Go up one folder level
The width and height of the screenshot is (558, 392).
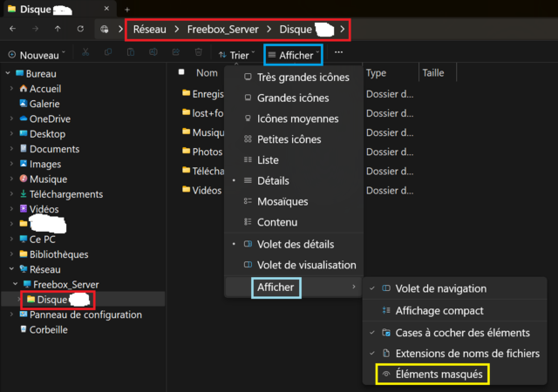pyautogui.click(x=58, y=29)
